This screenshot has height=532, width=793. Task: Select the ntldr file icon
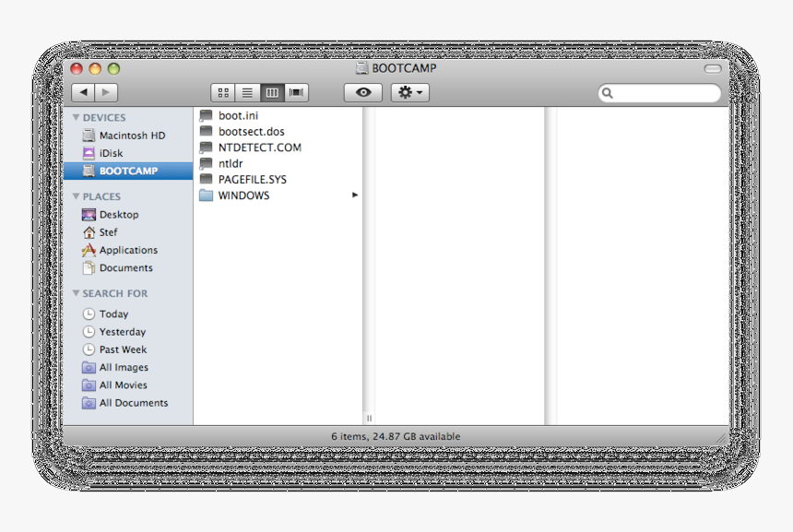pyautogui.click(x=206, y=163)
